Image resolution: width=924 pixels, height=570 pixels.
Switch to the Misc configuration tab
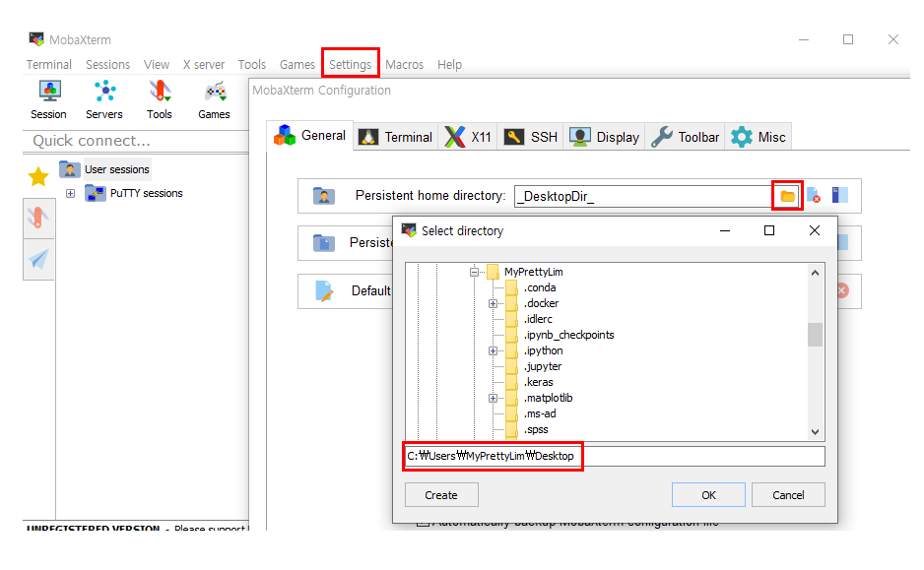point(759,137)
